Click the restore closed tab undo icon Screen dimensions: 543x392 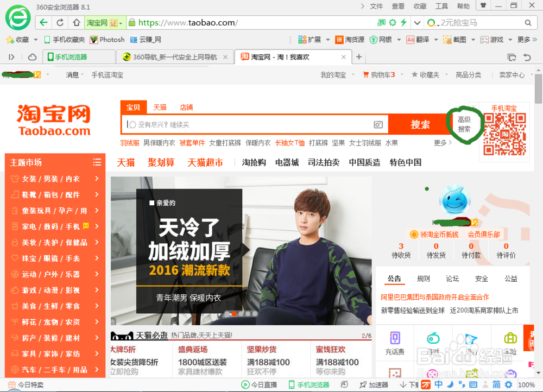click(527, 57)
